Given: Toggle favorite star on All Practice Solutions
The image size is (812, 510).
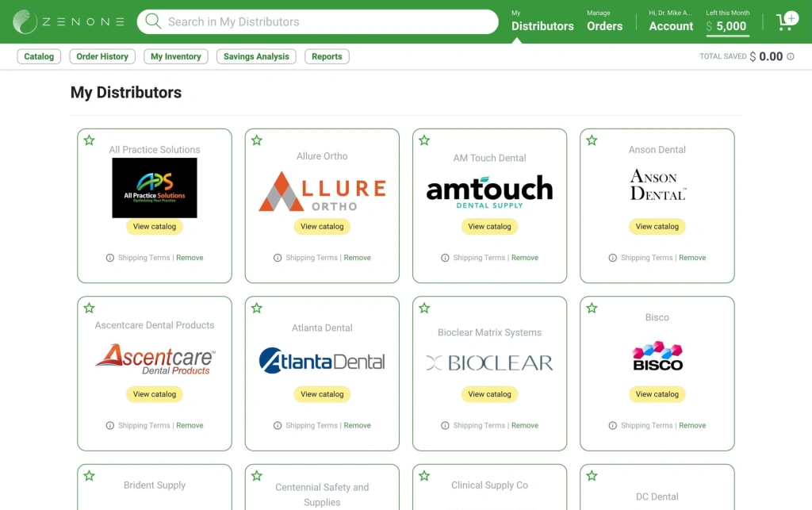Looking at the screenshot, I should [89, 140].
